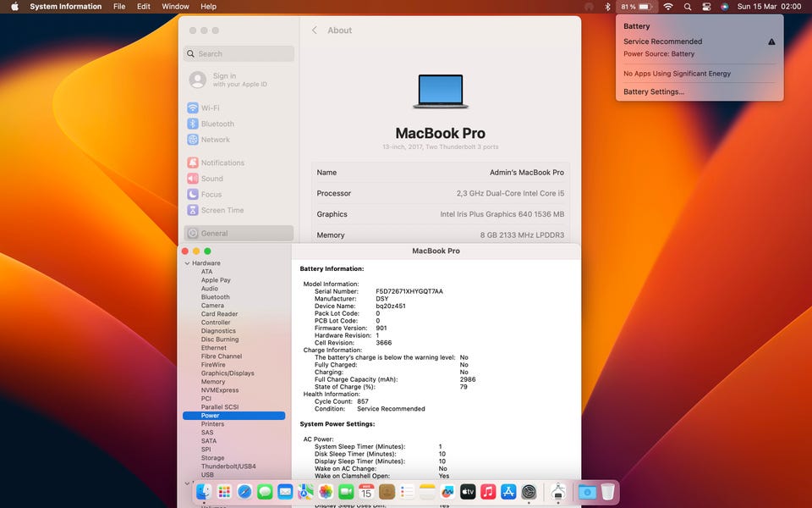Collapse the Hardware tree section

tap(187, 263)
